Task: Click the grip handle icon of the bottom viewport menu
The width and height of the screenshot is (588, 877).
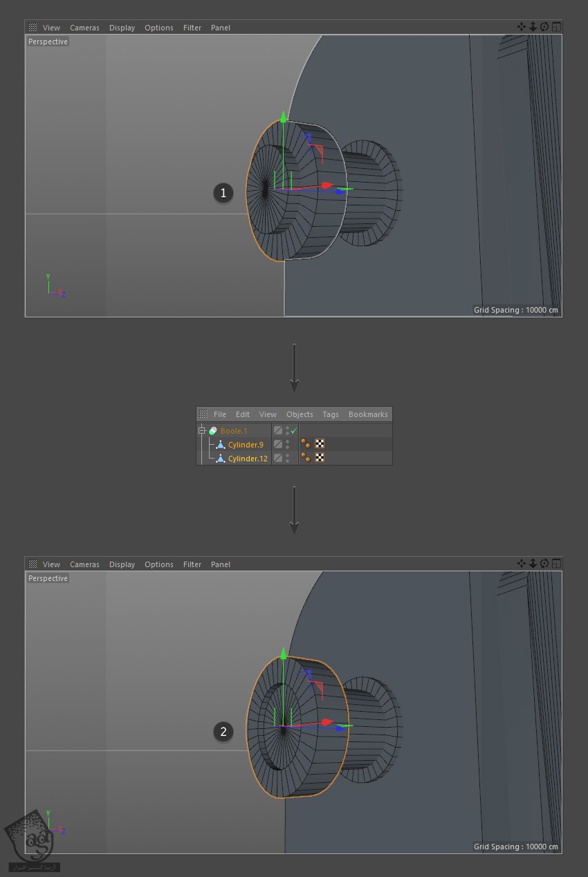Action: tap(33, 564)
